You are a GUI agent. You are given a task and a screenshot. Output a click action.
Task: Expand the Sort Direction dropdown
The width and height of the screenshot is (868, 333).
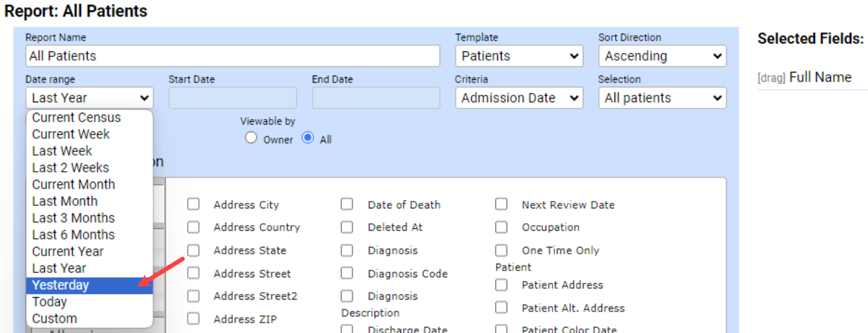[662, 56]
